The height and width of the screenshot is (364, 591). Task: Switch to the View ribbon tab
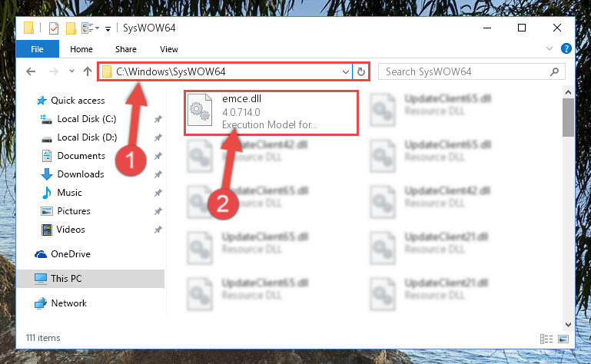(x=168, y=49)
